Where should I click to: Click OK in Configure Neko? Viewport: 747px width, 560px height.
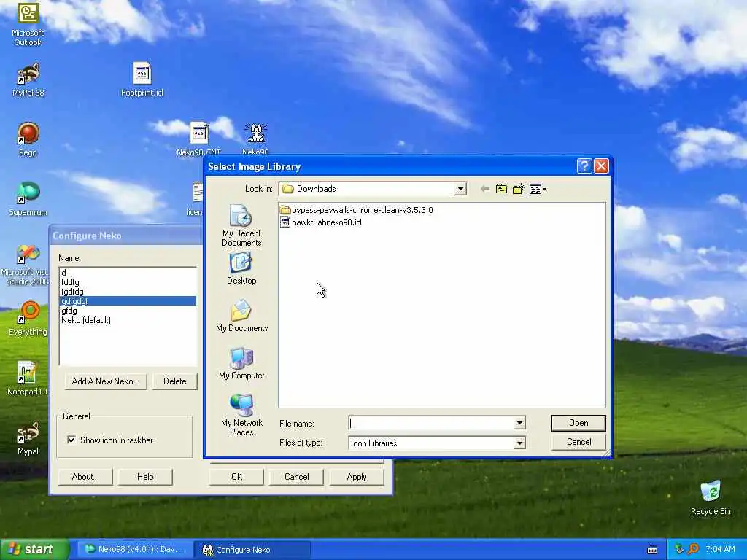click(236, 477)
